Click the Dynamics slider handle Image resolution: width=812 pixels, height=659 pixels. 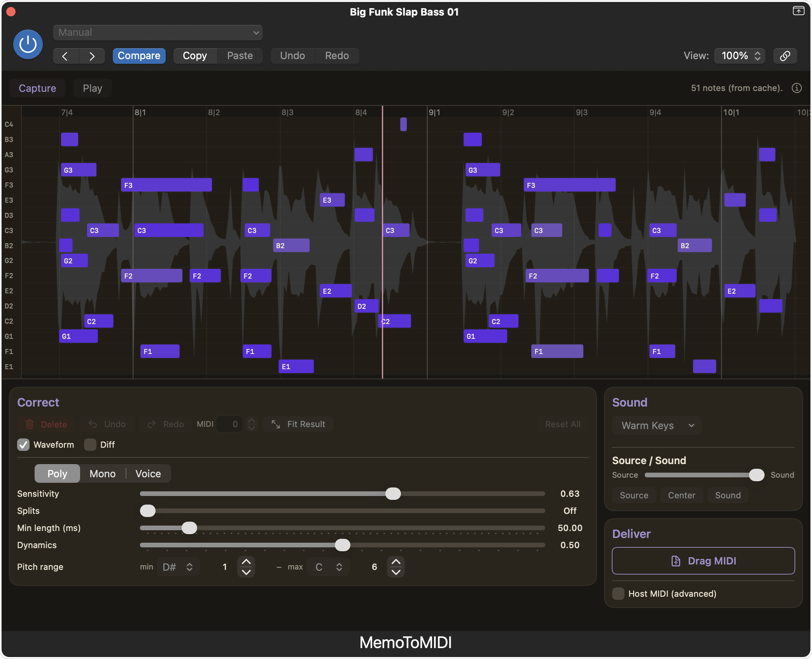pyautogui.click(x=343, y=545)
